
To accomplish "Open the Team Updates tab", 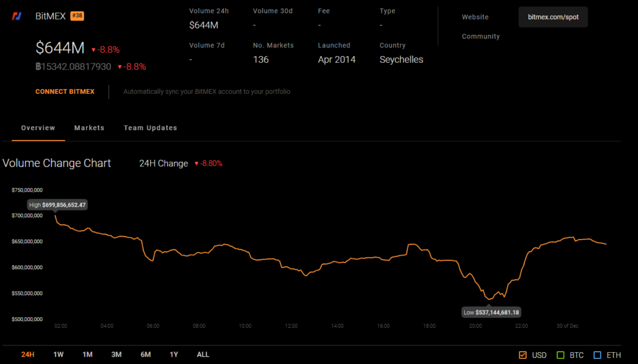I will click(x=150, y=128).
